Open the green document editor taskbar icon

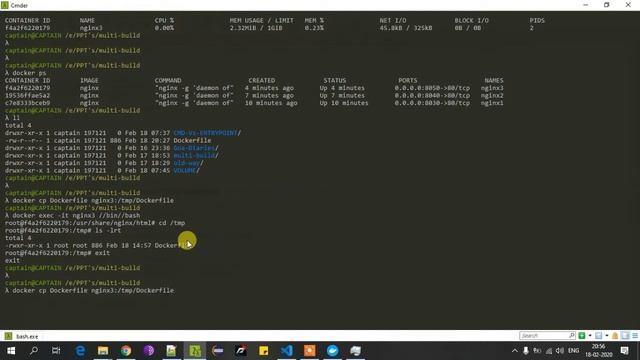point(171,351)
